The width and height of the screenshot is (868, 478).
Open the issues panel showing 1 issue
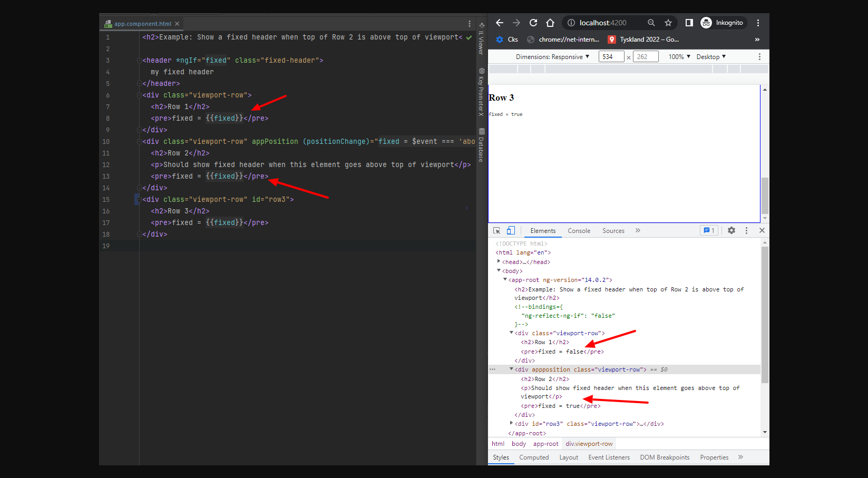coord(709,230)
